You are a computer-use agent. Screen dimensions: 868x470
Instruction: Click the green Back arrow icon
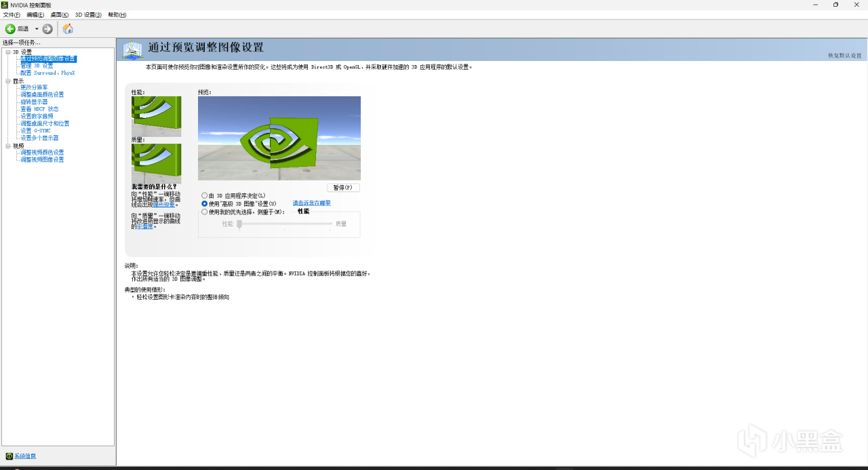click(x=10, y=28)
